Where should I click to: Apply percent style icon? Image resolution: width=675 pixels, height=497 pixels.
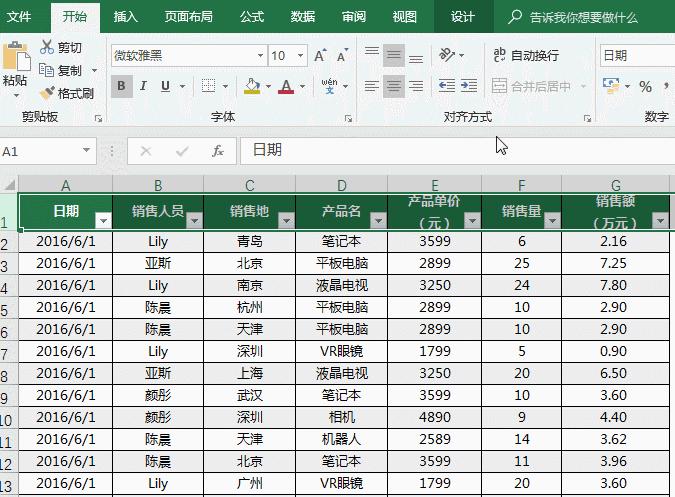click(x=645, y=86)
